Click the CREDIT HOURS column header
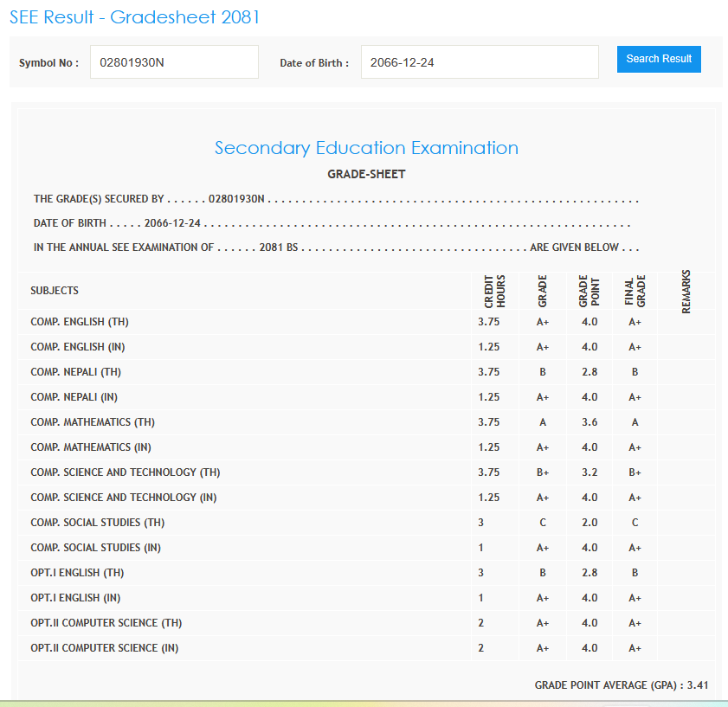Image resolution: width=728 pixels, height=707 pixels. click(495, 292)
